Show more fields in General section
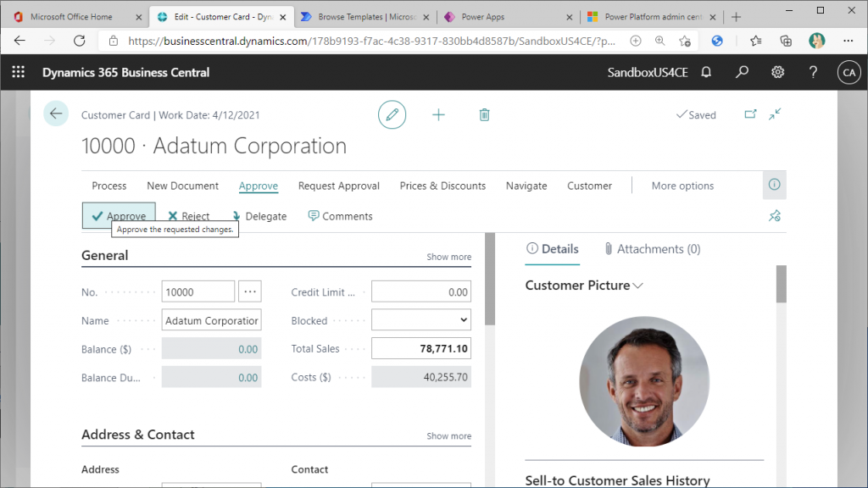The width and height of the screenshot is (868, 488). (x=449, y=257)
